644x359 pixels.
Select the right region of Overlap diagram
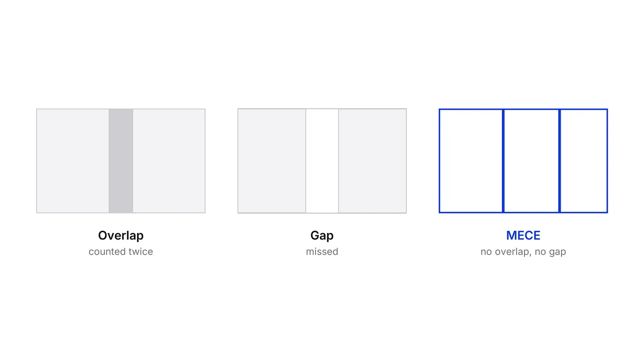169,161
